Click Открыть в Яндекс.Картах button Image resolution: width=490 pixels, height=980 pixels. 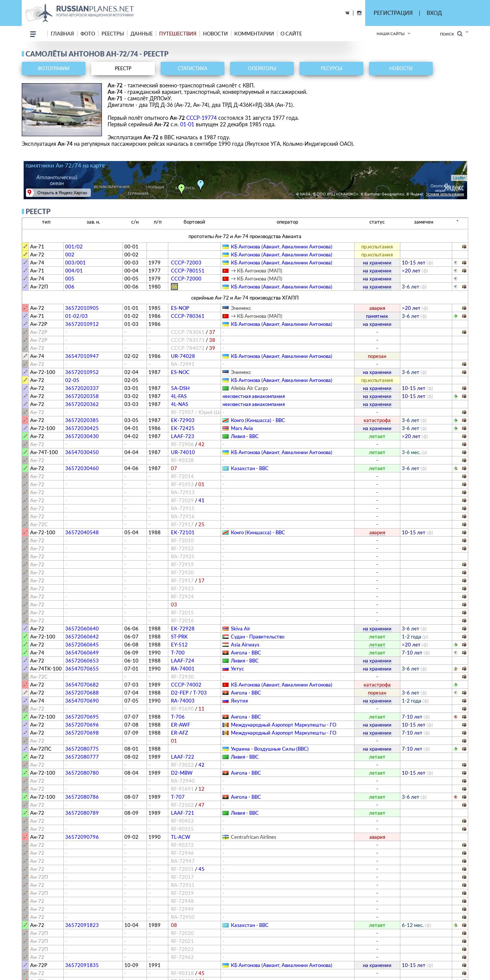58,193
